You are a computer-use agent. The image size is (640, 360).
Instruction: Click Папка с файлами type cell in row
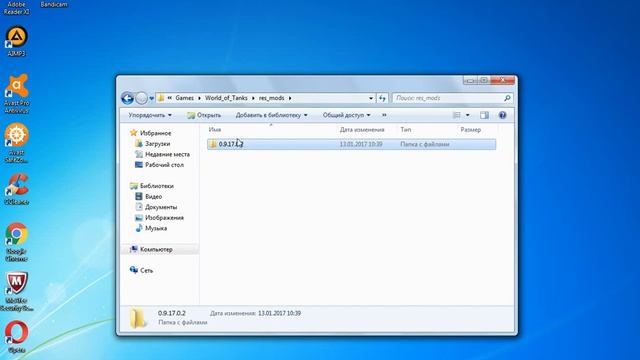tap(425, 144)
